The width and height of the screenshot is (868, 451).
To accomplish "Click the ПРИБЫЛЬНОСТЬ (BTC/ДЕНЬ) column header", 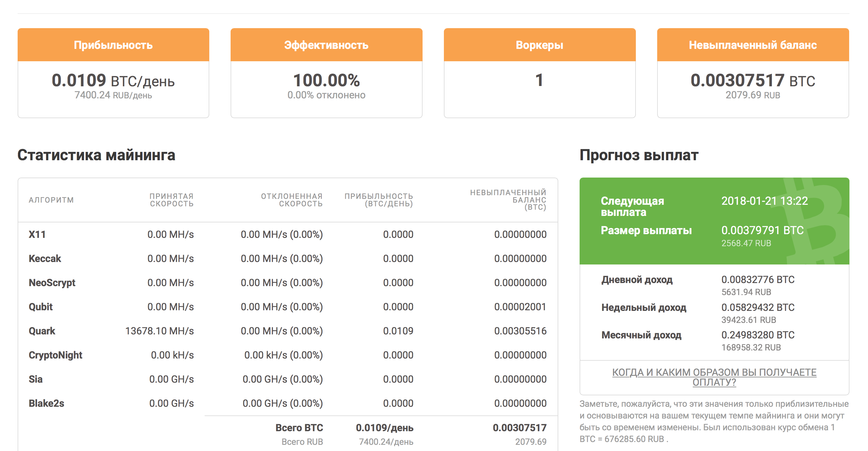I will pyautogui.click(x=379, y=200).
